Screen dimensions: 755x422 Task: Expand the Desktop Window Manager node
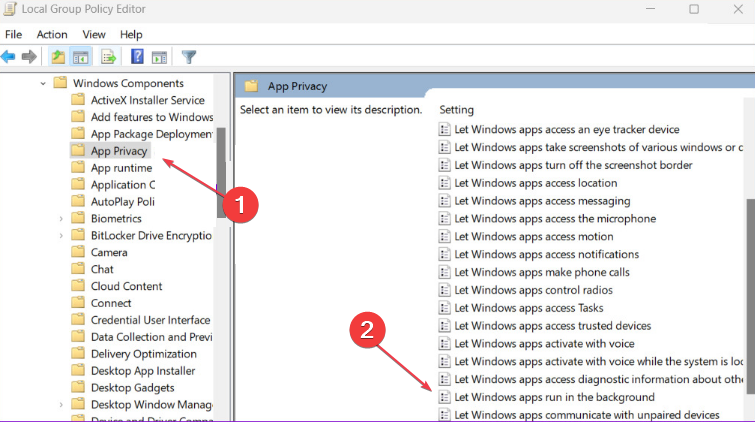coord(61,405)
